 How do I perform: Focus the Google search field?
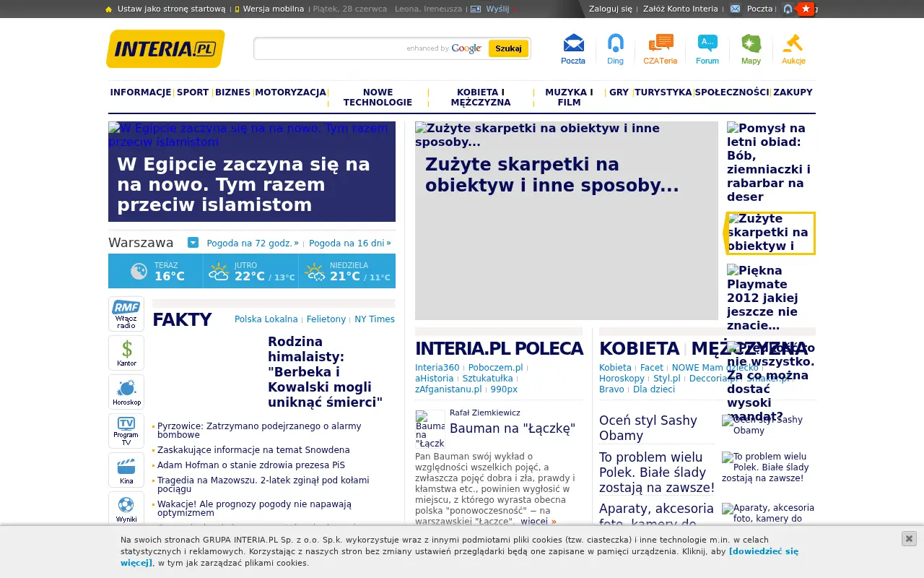coord(371,48)
